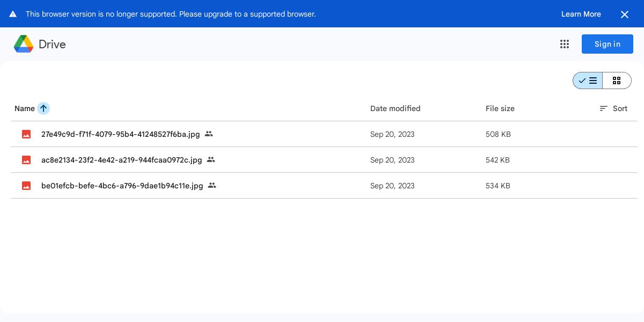The height and width of the screenshot is (322, 644).
Task: Switch to grid layout view
Action: click(x=617, y=80)
